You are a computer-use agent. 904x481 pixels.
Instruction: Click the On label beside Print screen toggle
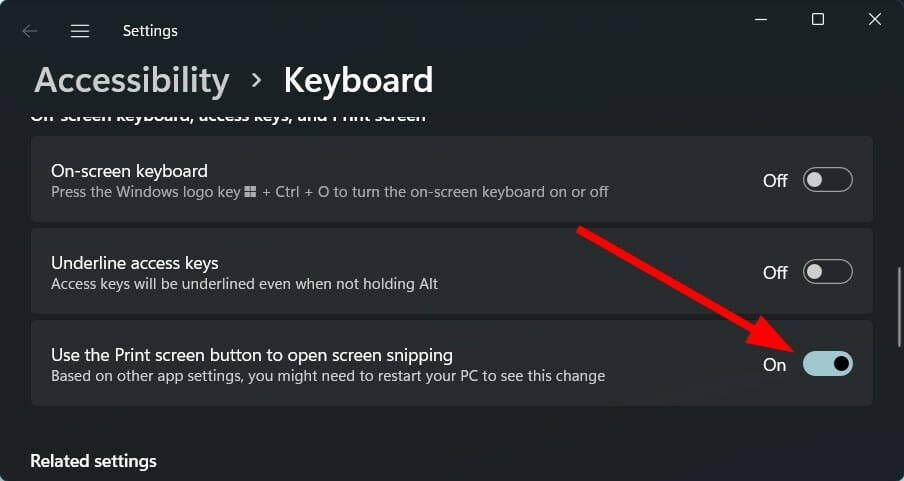click(775, 365)
